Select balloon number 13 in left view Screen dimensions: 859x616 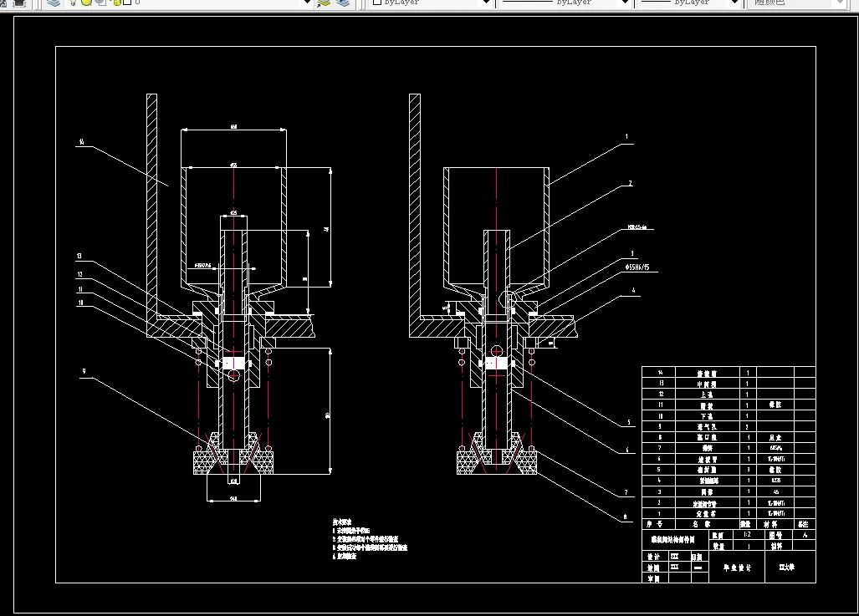point(79,257)
